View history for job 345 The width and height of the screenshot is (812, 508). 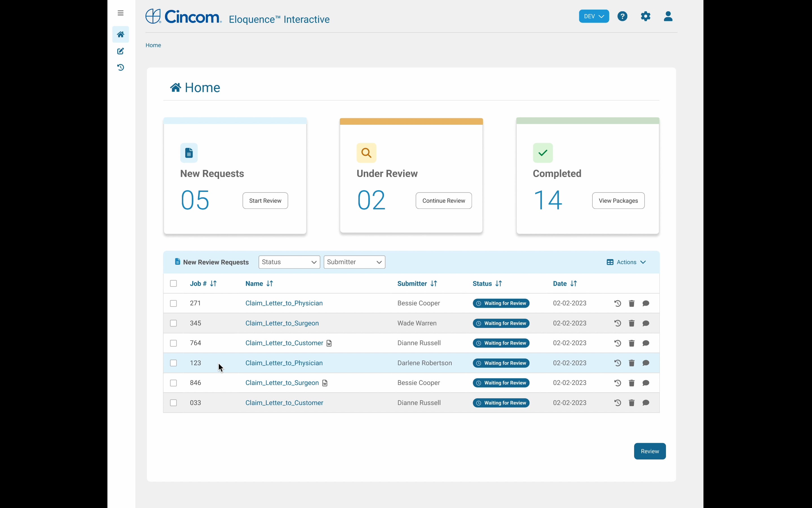point(617,323)
